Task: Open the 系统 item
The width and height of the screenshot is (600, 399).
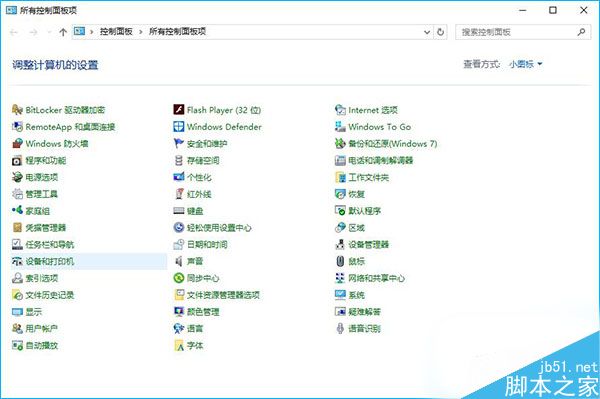Action: coord(350,295)
